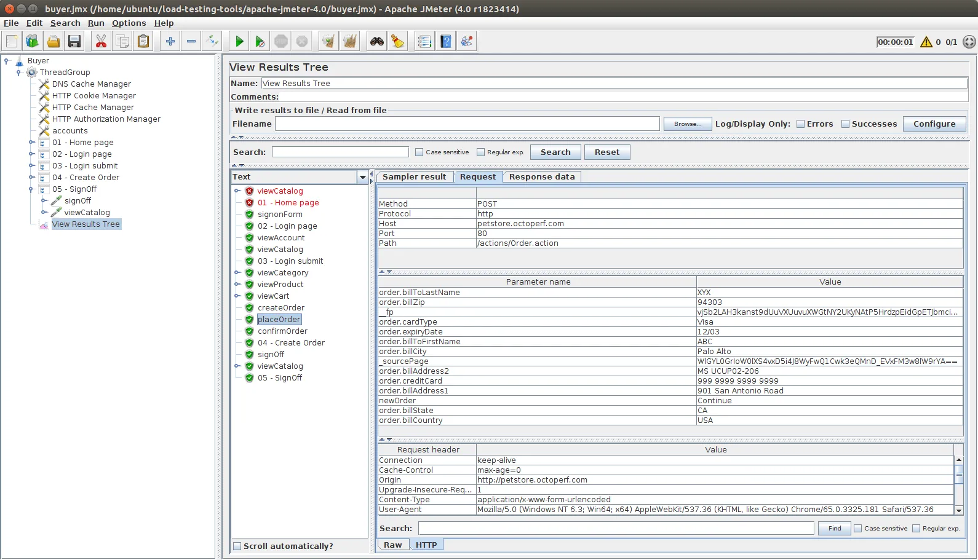Toggle the Scroll automatically checkbox
The image size is (978, 560).
coord(237,546)
